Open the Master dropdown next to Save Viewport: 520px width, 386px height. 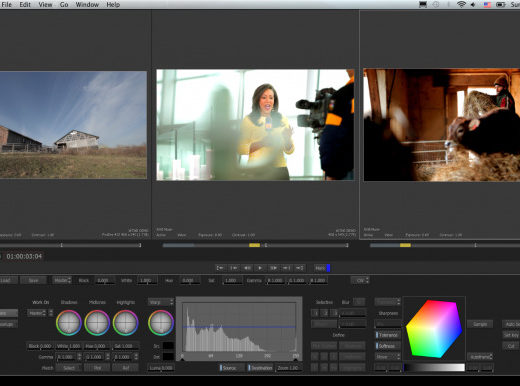click(62, 280)
